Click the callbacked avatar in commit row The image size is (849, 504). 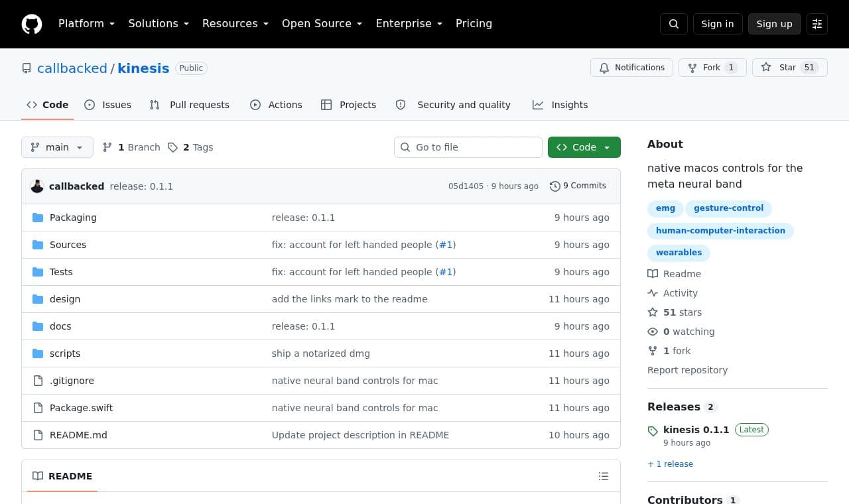pos(37,186)
